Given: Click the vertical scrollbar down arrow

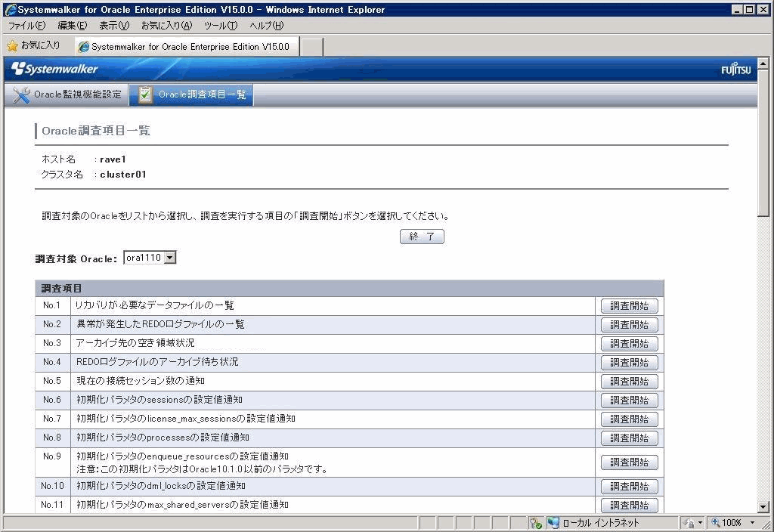Looking at the screenshot, I should 763,507.
